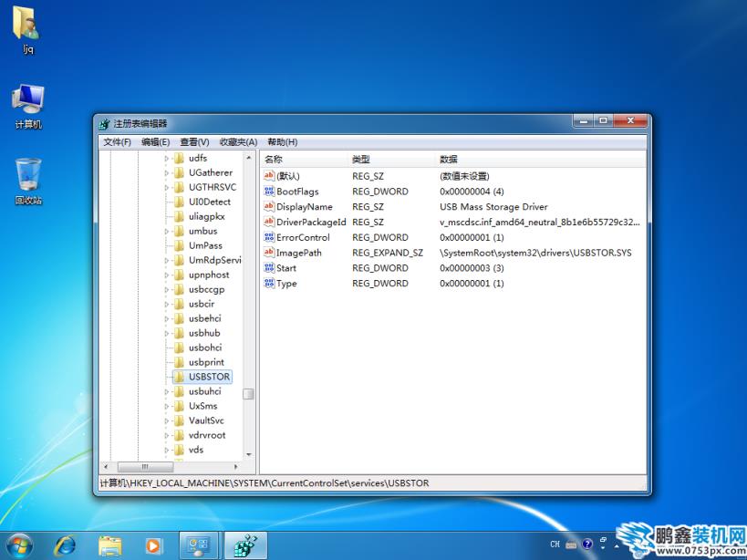Image resolution: width=747 pixels, height=560 pixels.
Task: Open Windows Media Player from taskbar
Action: click(153, 546)
